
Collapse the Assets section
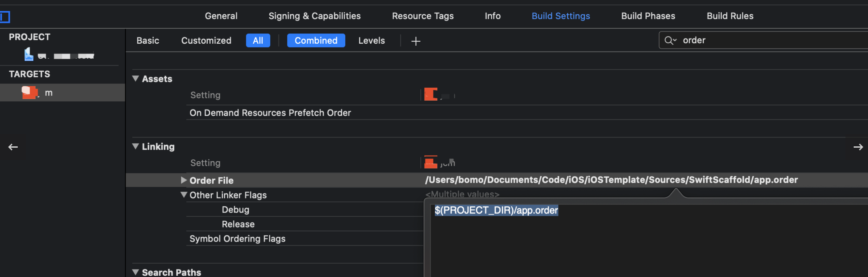135,79
